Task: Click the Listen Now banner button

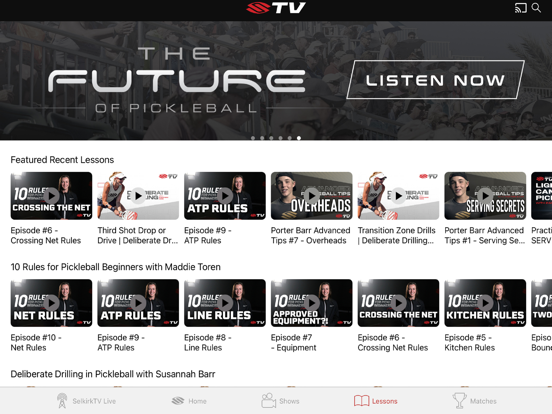Action: [435, 80]
